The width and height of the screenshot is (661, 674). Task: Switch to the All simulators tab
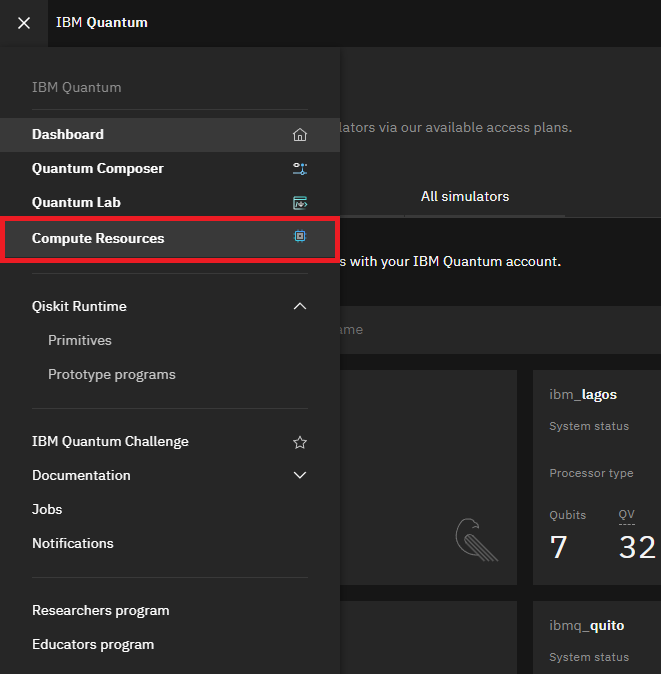click(465, 197)
